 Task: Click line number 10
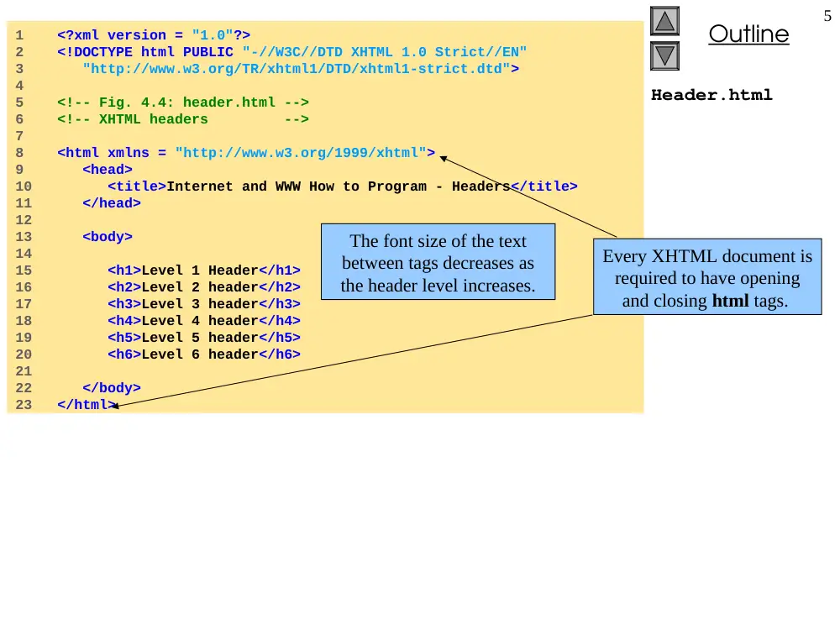(x=24, y=186)
